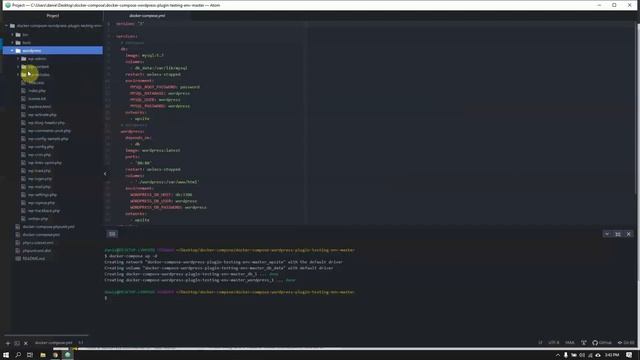This screenshot has height=360, width=640.
Task: Open wp-signup.php file
Action: tap(41, 203)
